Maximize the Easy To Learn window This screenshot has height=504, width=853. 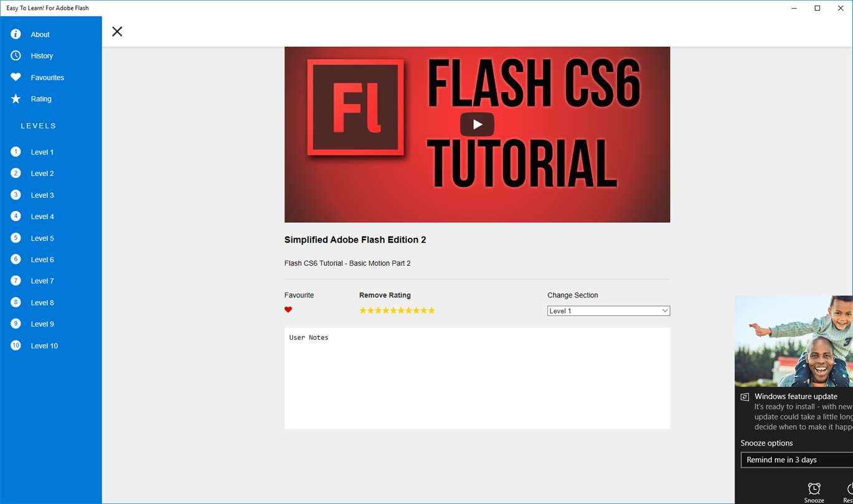817,8
